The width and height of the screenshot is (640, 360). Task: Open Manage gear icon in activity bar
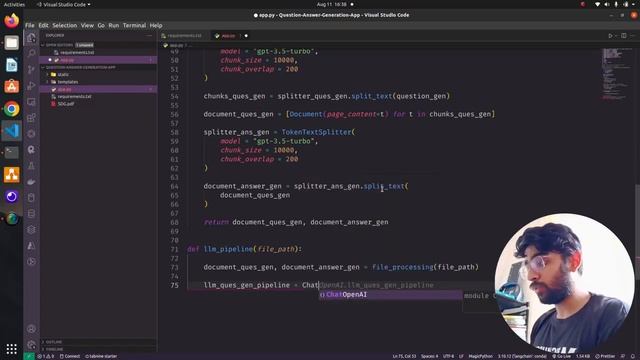[31, 344]
